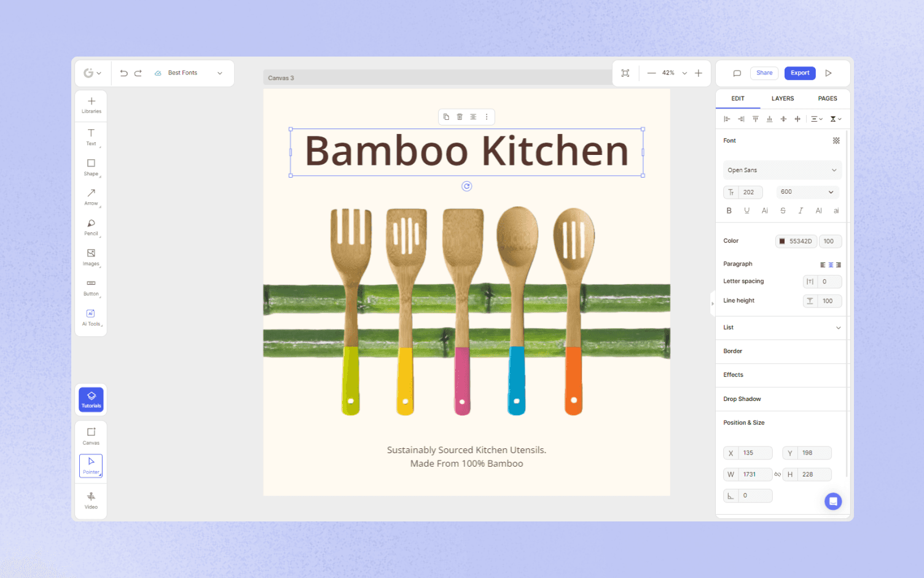Toggle lowercase formatting

pyautogui.click(x=836, y=211)
